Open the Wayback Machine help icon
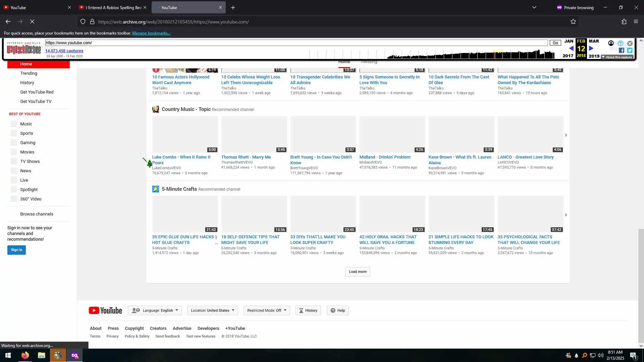The image size is (644, 362). pyautogui.click(x=621, y=43)
